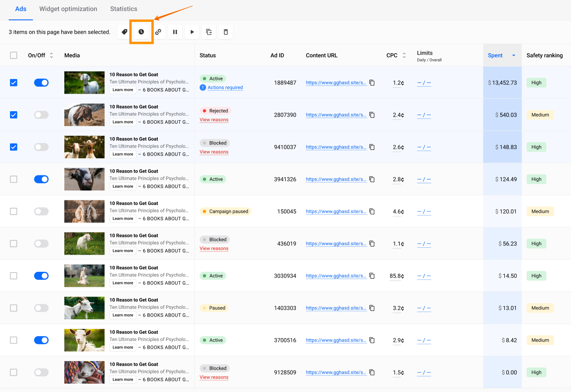Click the link icon in toolbar

[158, 32]
